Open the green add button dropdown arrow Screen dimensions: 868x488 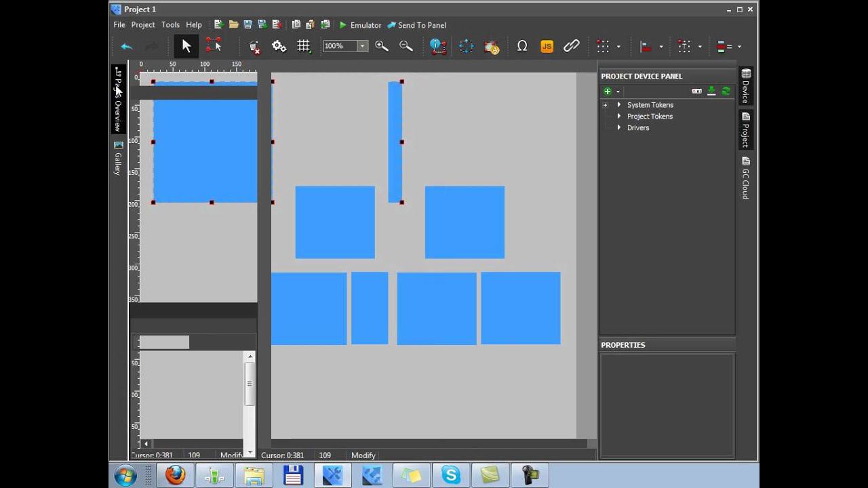click(x=618, y=91)
